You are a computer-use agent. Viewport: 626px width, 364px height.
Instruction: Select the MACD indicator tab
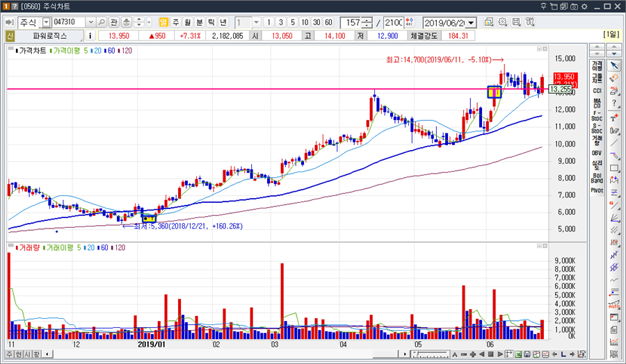click(597, 104)
